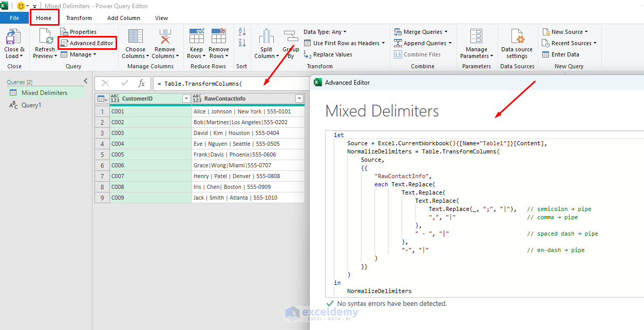Cancel the formula with the X icon
644x330 pixels.
coord(105,83)
